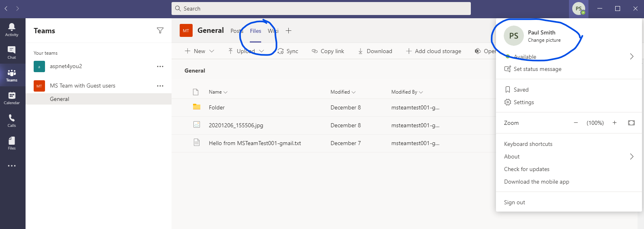Click the yellow Folder icon
The image size is (644, 229).
(197, 107)
